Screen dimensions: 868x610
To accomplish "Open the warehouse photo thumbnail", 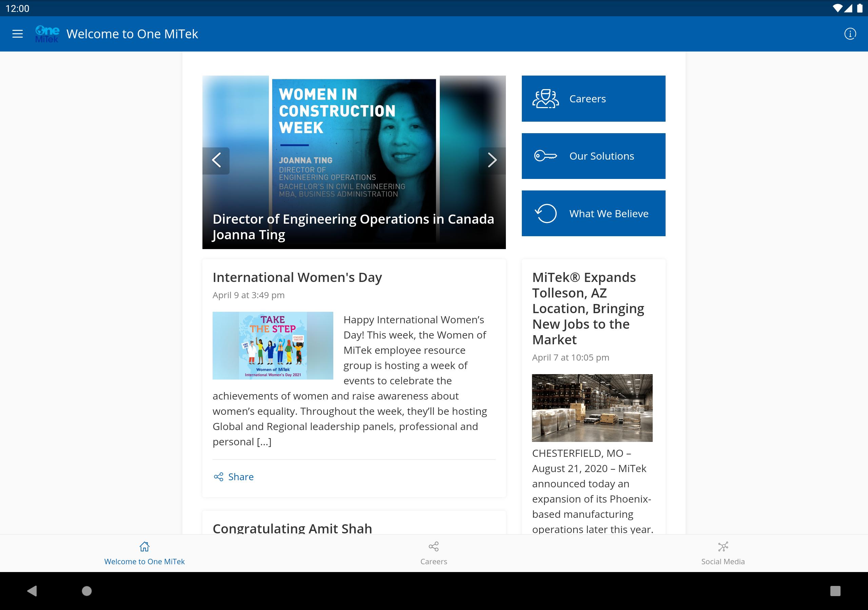I will click(x=592, y=408).
